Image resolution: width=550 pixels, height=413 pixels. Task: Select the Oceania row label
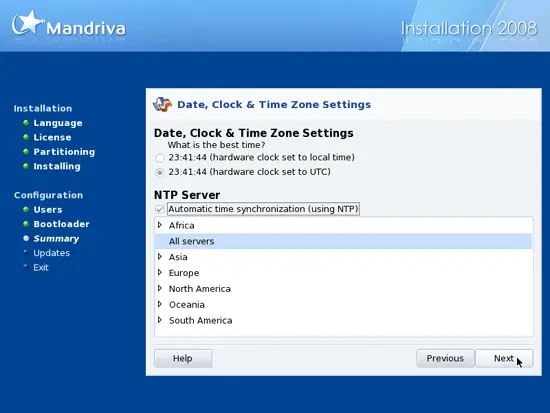point(187,305)
